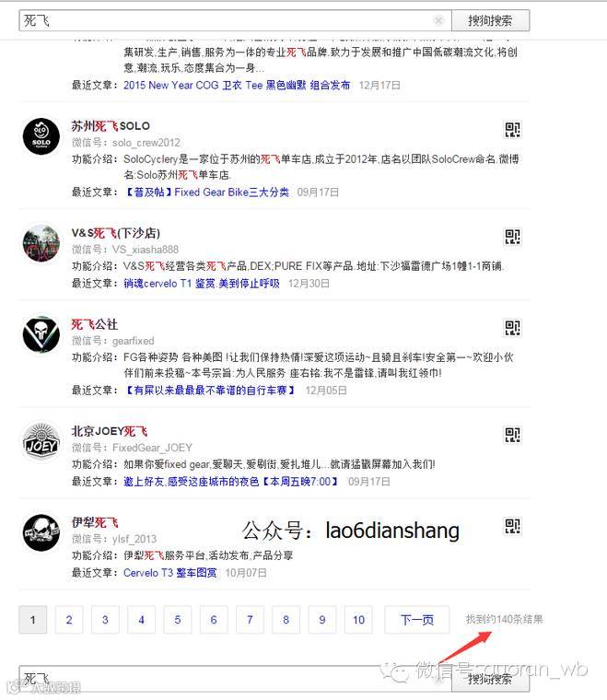Open the 伊犁死飞 account title link
The height and width of the screenshot is (700, 607).
(95, 523)
